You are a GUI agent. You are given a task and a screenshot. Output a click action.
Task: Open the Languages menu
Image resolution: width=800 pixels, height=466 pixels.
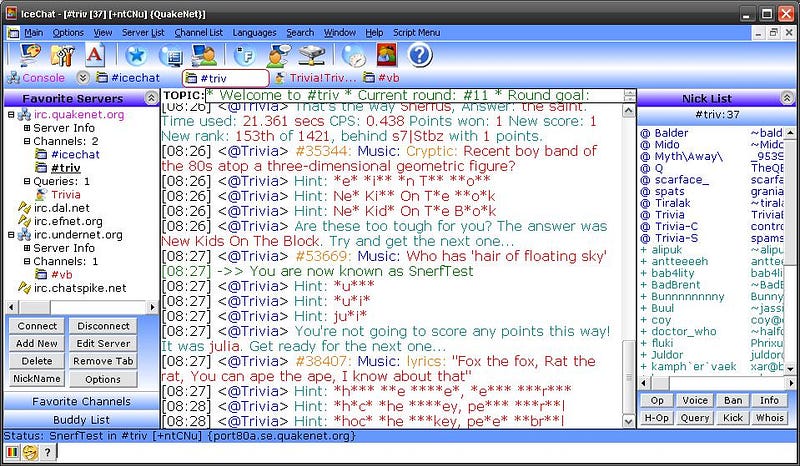(254, 33)
